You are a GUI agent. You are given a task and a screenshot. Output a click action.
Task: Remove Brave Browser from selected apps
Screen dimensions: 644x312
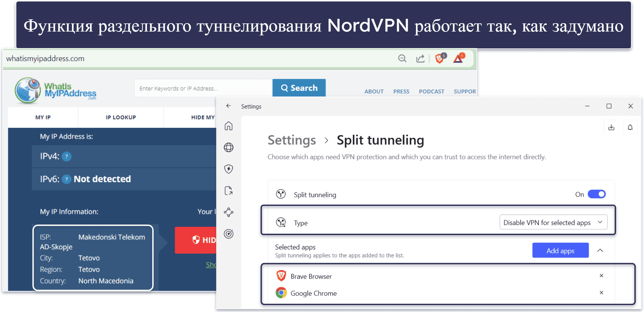click(601, 276)
